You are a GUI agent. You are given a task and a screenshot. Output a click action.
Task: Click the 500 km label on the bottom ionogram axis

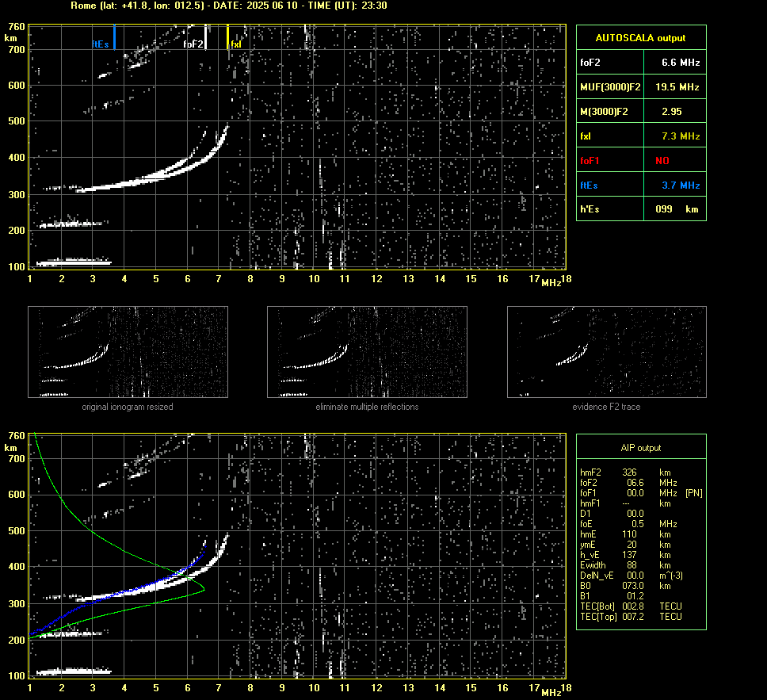tap(16, 530)
